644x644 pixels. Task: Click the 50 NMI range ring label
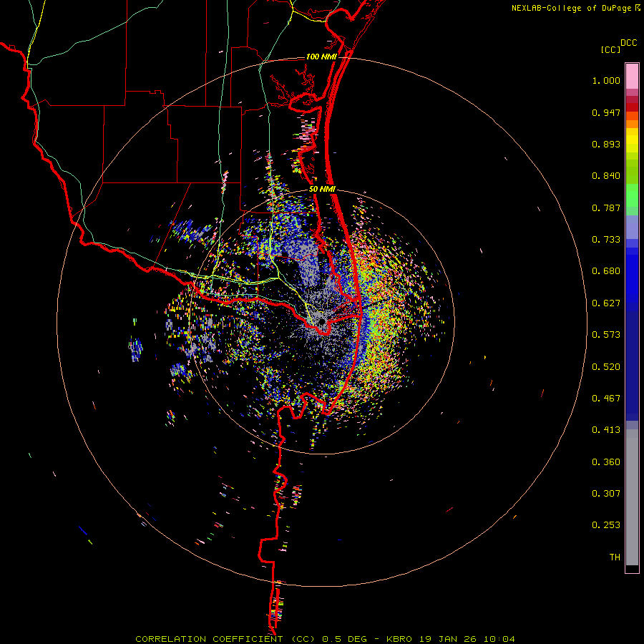point(322,190)
